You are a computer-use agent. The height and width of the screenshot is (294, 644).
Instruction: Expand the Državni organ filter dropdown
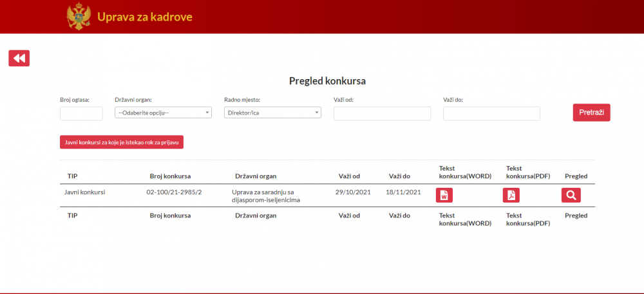[x=163, y=113]
